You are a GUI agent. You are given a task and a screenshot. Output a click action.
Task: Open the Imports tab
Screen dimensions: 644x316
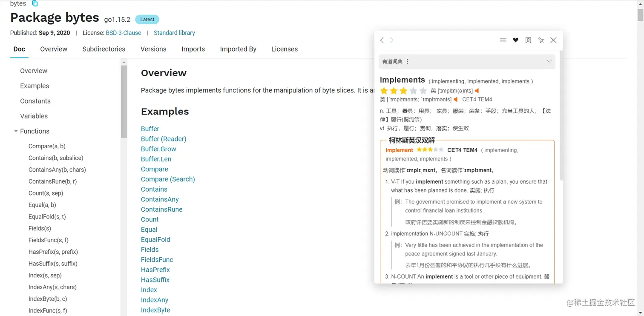click(x=193, y=49)
